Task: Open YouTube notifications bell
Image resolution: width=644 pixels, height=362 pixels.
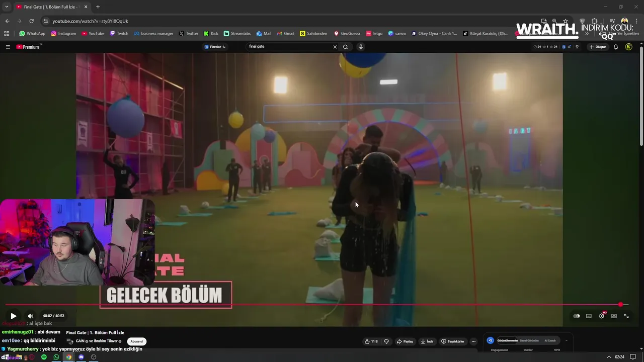Action: click(616, 47)
